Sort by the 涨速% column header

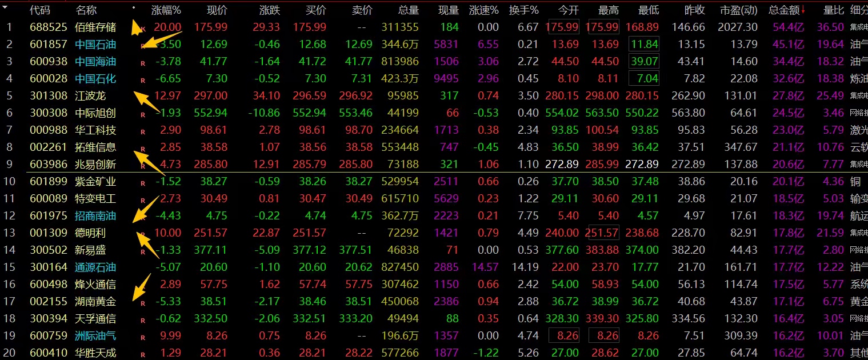pos(484,10)
